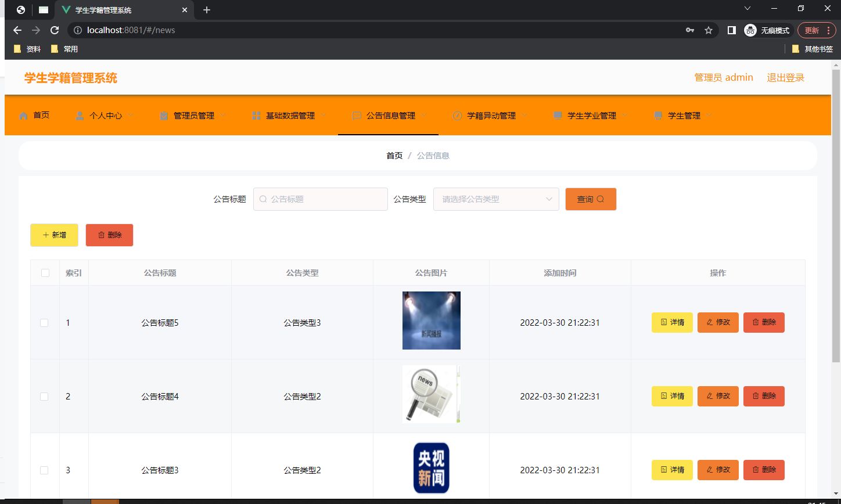
Task: Click the chat icon beside 学生管理
Action: coord(658,116)
